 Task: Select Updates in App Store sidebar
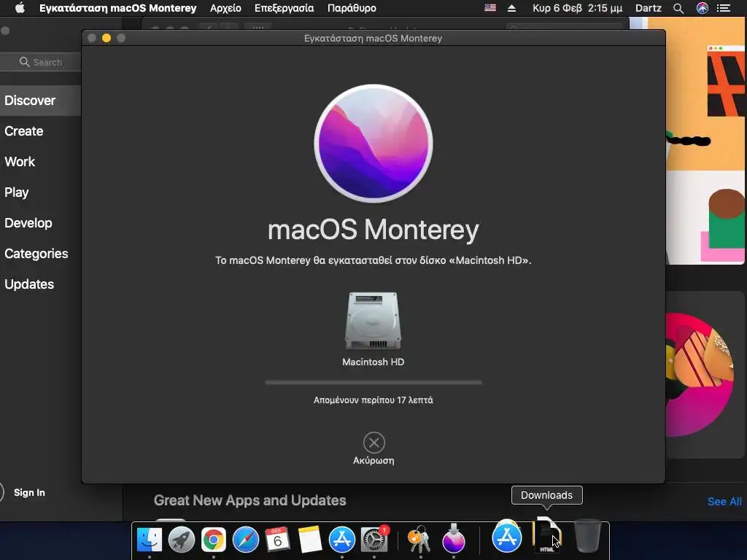click(x=29, y=284)
